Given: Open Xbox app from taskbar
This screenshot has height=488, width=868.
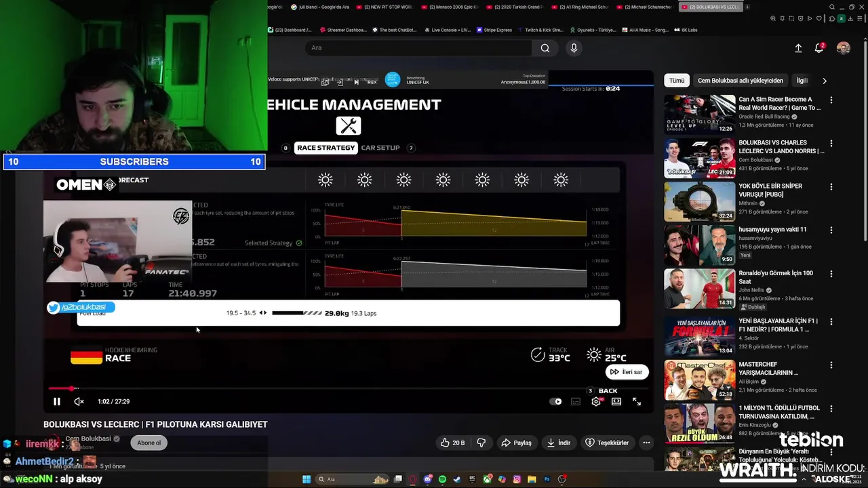Looking at the screenshot, I should (x=488, y=479).
